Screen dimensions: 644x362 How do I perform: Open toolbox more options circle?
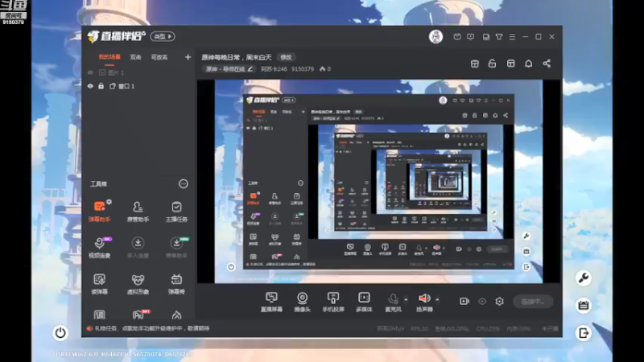[184, 184]
